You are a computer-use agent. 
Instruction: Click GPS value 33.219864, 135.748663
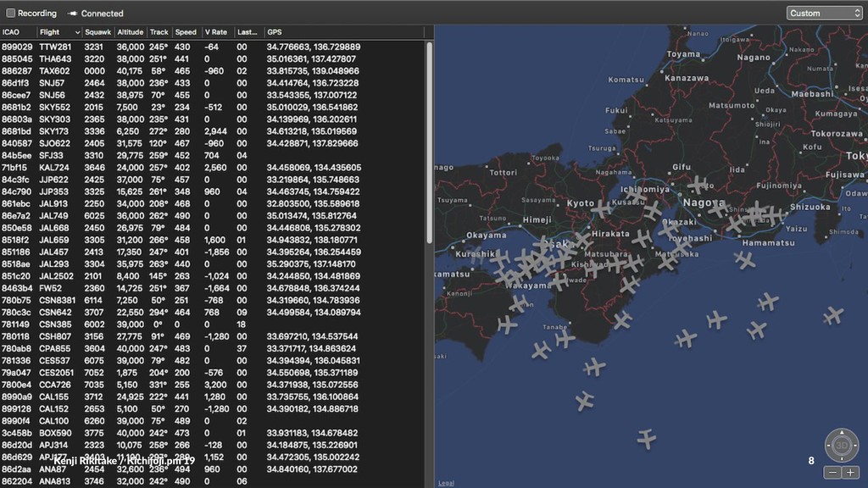[x=313, y=180]
